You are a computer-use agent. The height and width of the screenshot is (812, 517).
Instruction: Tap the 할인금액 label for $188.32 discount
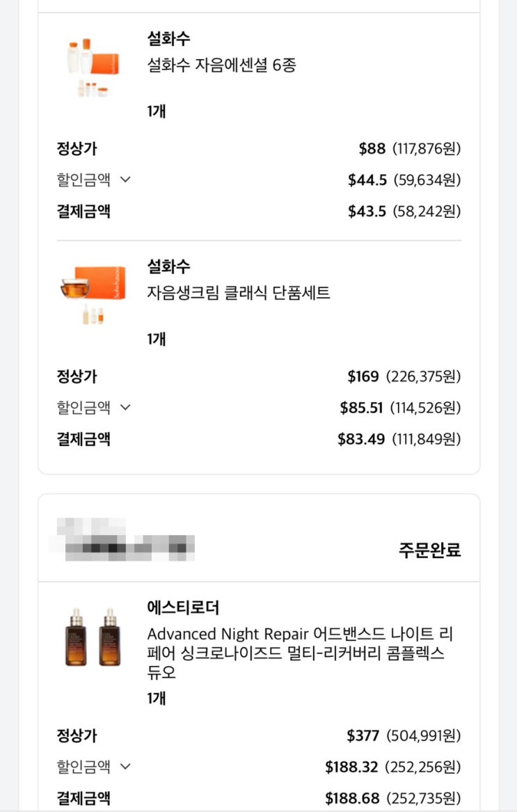83,767
